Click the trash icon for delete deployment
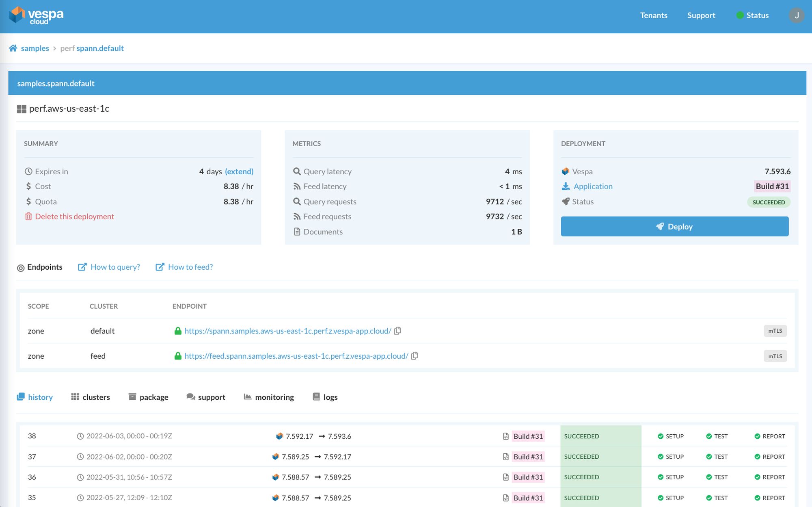812x507 pixels. [28, 217]
